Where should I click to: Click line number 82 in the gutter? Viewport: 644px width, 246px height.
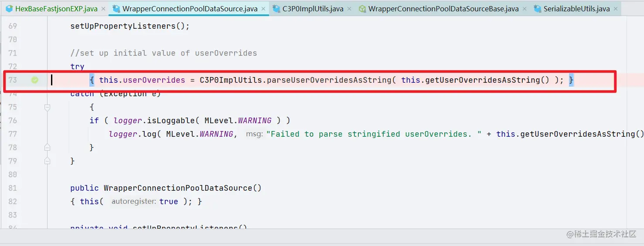coord(13,202)
